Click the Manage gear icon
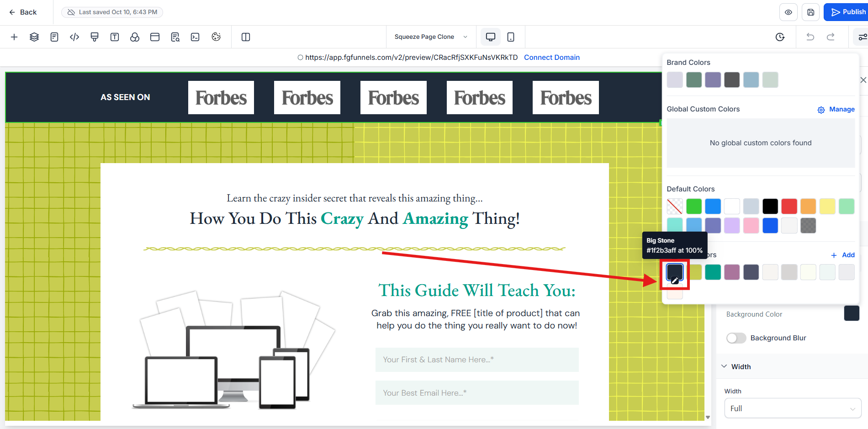868x429 pixels. click(x=821, y=110)
